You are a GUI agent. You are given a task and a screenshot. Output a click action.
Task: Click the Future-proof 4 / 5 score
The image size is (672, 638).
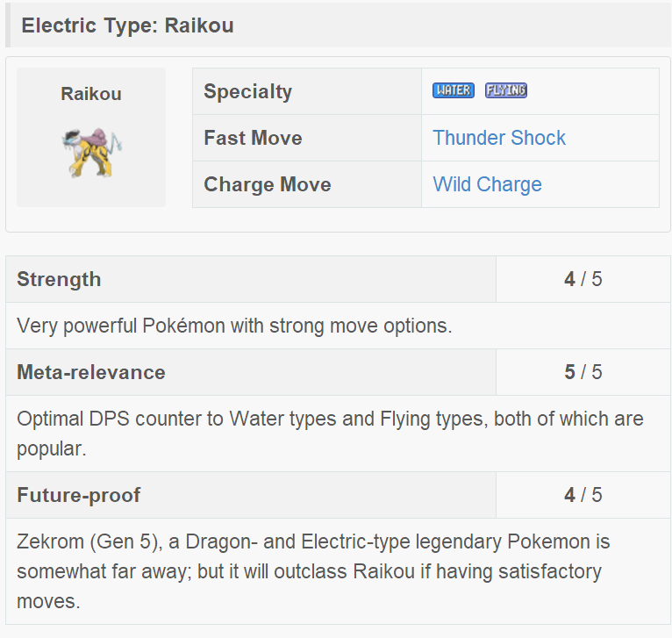pos(583,495)
